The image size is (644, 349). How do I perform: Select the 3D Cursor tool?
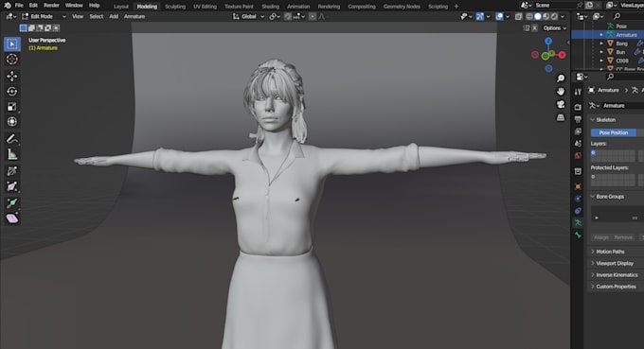coord(12,59)
